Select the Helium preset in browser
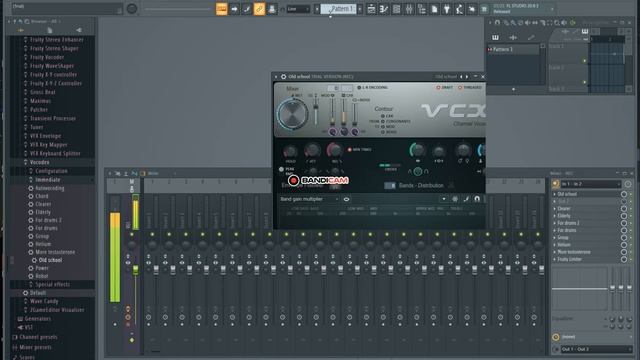640x360 pixels. coord(43,244)
